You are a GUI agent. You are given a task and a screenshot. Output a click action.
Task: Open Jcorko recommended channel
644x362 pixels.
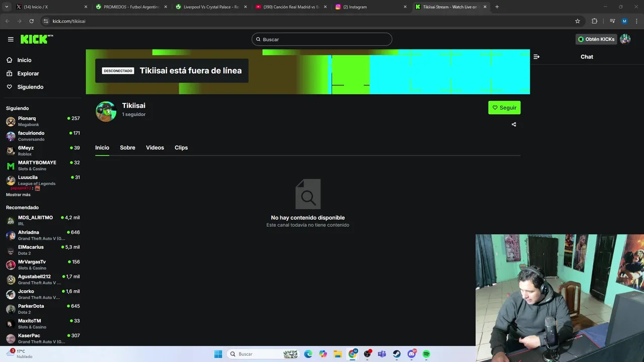tap(43, 294)
